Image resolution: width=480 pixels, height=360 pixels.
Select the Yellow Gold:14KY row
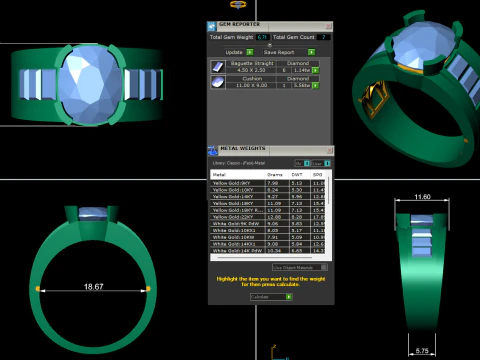click(x=268, y=197)
